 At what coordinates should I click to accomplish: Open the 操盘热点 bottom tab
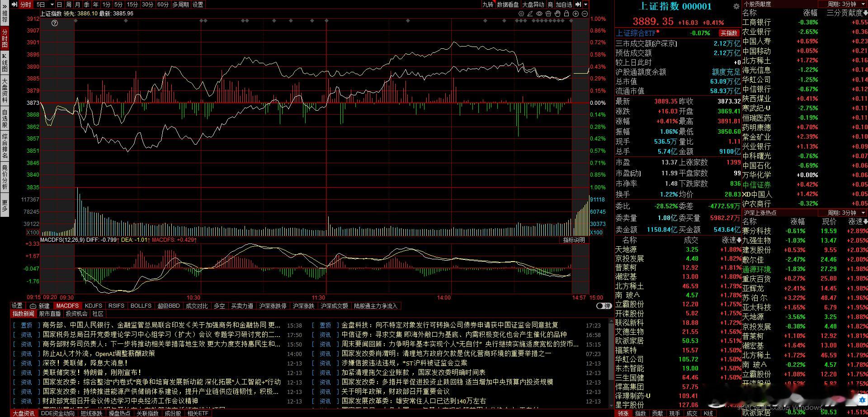point(119,413)
